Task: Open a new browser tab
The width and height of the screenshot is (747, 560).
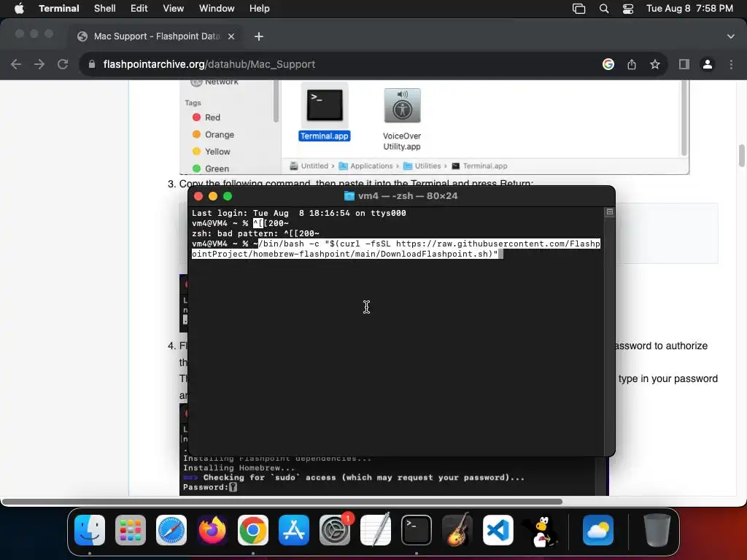Action: 259,36
